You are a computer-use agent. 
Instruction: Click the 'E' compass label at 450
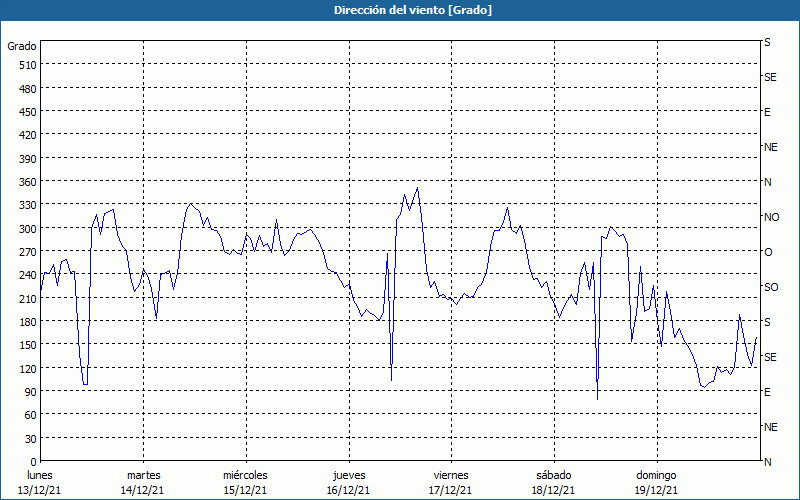click(767, 112)
